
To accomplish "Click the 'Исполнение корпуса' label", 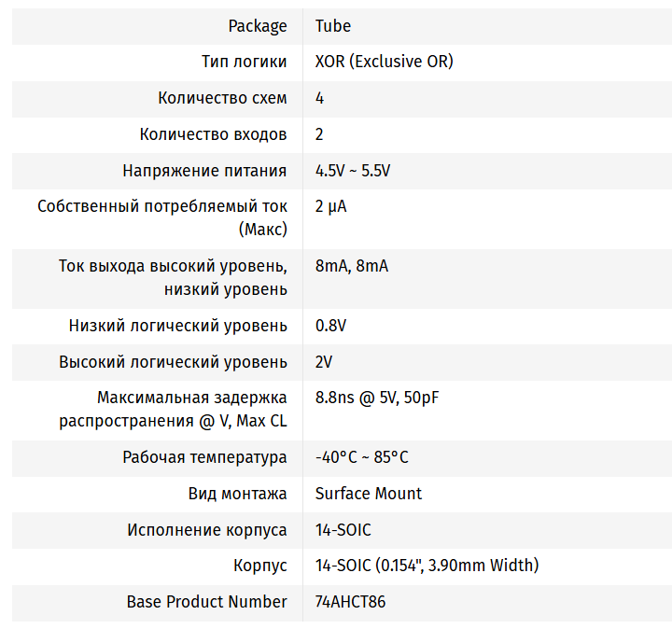I will (x=207, y=530).
